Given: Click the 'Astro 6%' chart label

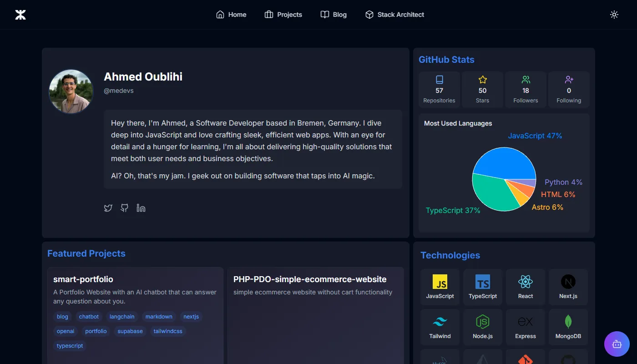Looking at the screenshot, I should click(547, 207).
